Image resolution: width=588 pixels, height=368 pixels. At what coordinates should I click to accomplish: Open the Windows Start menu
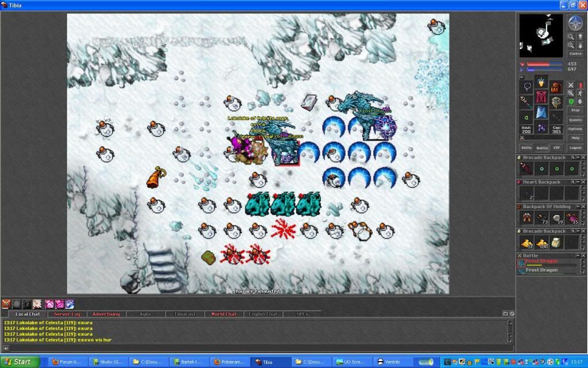coord(20,362)
